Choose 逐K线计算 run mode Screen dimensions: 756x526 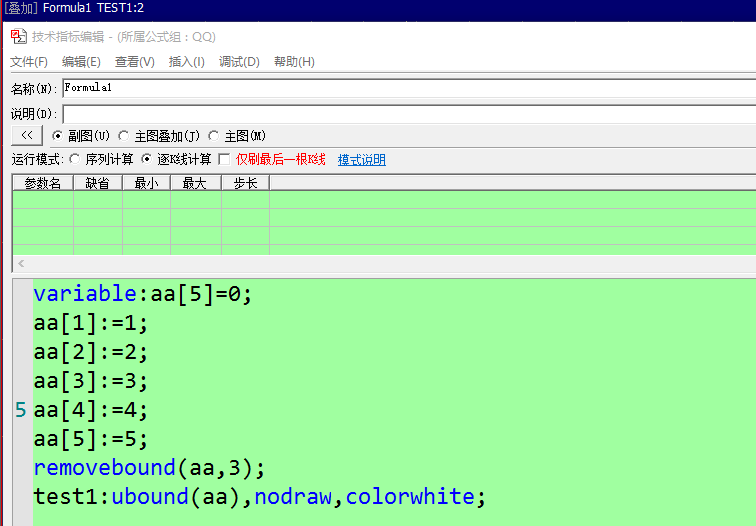(147, 160)
